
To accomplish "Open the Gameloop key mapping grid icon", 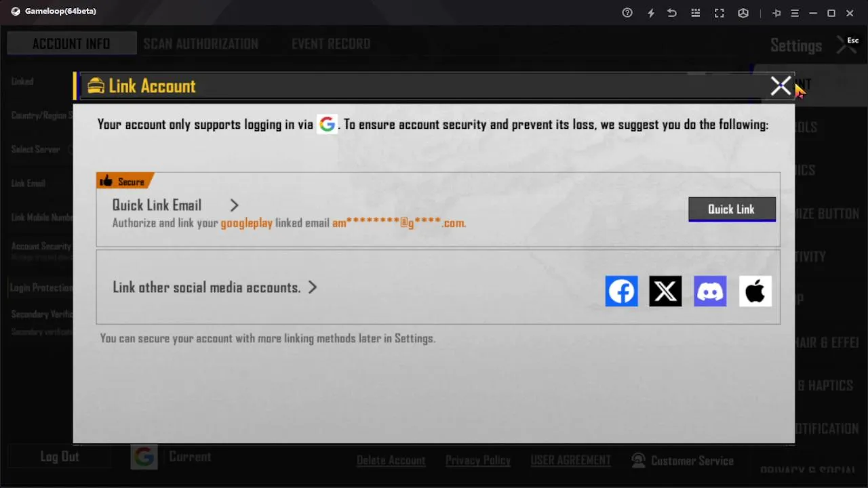I will click(695, 13).
